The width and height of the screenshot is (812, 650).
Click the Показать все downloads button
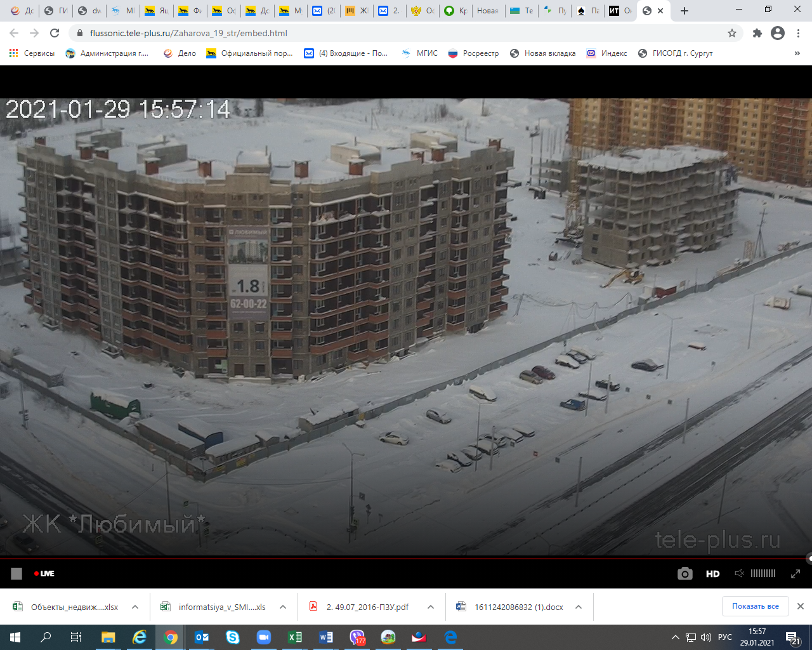click(x=755, y=606)
